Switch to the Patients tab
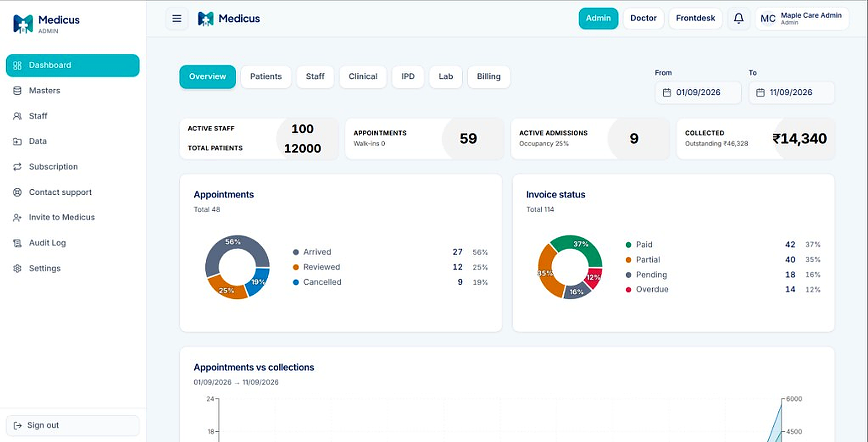 [x=266, y=77]
